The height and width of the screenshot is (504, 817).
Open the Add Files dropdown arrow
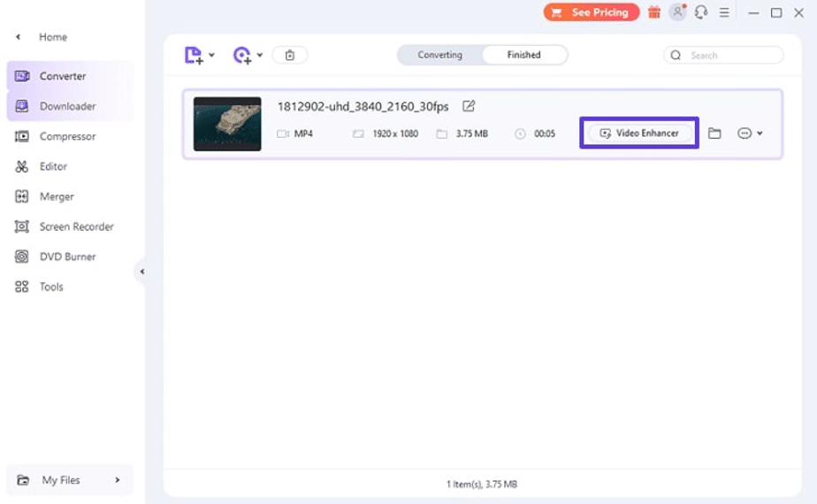point(211,55)
